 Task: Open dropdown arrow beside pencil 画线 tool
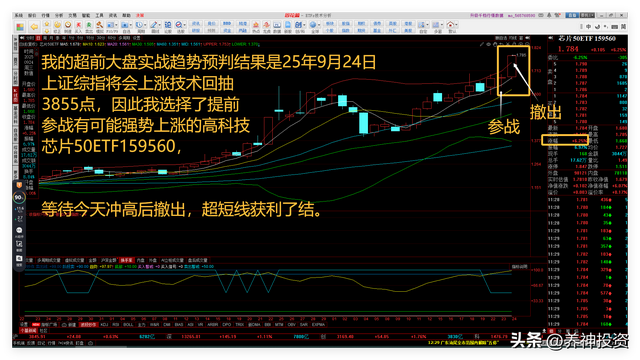[159, 25]
